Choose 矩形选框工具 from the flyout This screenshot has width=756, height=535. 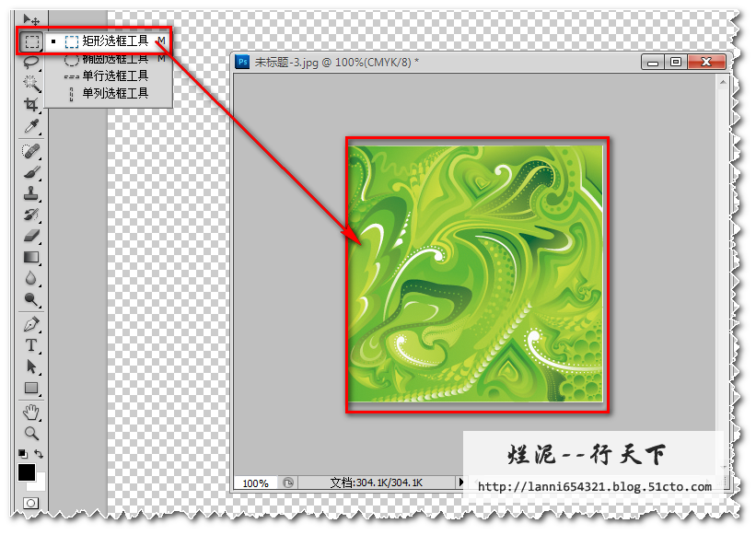coord(114,41)
